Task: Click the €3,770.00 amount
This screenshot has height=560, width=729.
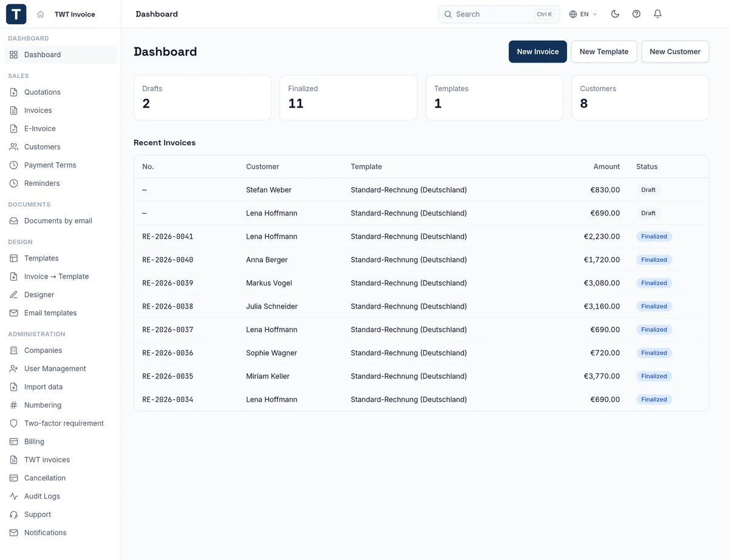Action: click(x=602, y=376)
